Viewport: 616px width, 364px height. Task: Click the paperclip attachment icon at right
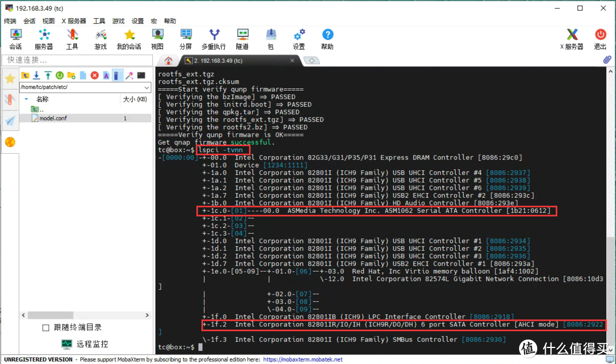coord(607,60)
